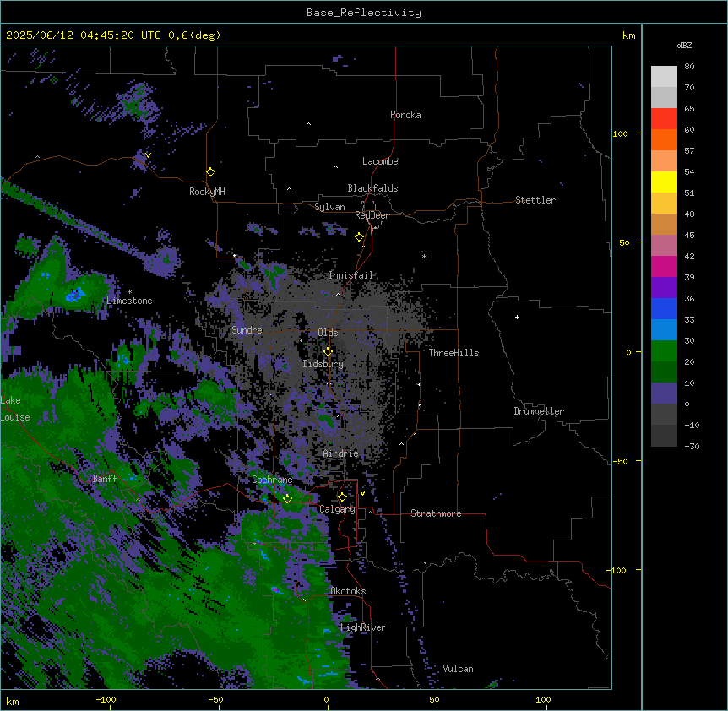Click the Sundre label

(x=247, y=330)
